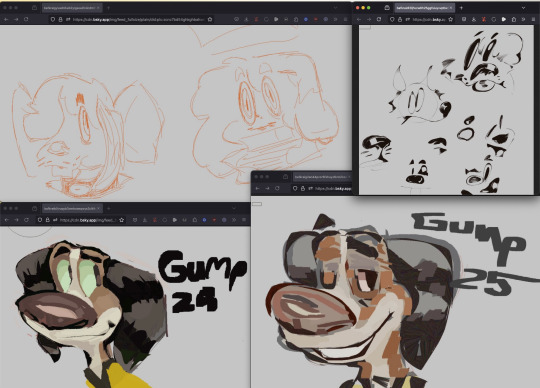540x388 pixels.
Task: Go back in the top-left Firefox window
Action: [6, 20]
